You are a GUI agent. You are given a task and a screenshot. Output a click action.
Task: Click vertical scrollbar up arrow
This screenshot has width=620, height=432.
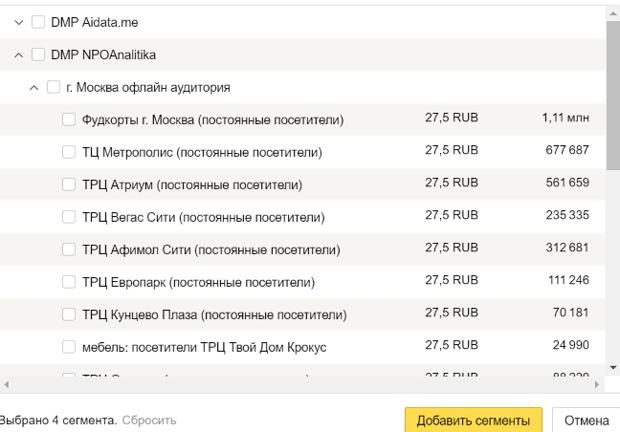(x=613, y=13)
